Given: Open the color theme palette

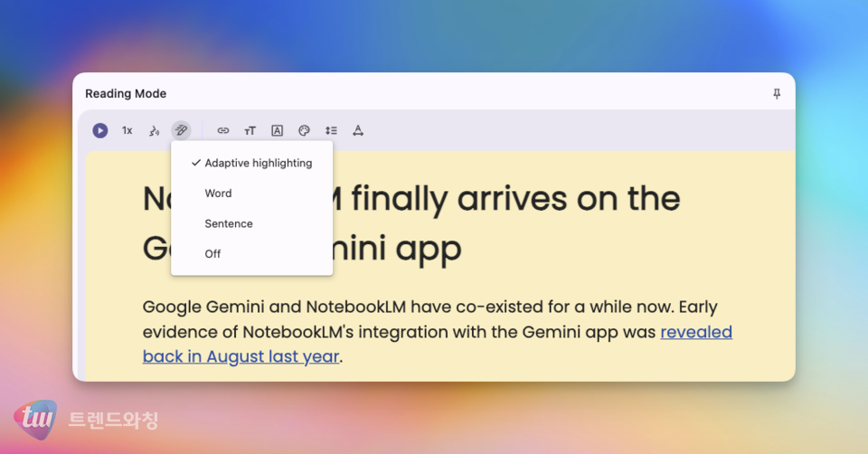Looking at the screenshot, I should [304, 130].
